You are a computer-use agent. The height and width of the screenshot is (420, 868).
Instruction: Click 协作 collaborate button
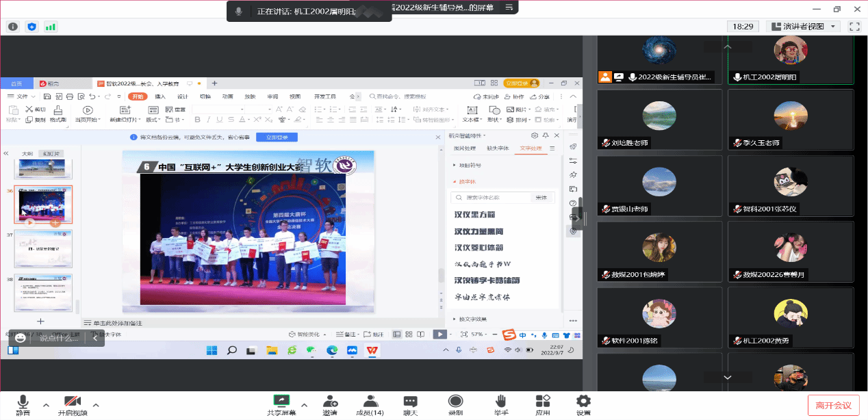point(514,96)
